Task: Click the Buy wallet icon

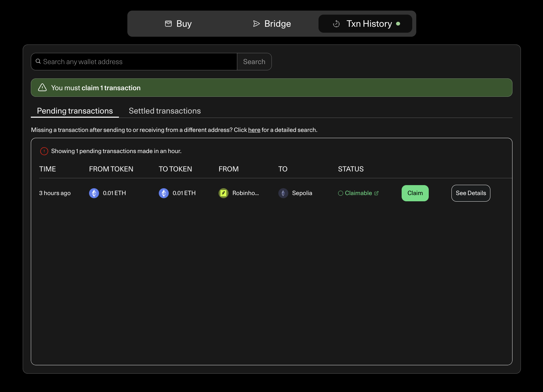Action: tap(168, 24)
